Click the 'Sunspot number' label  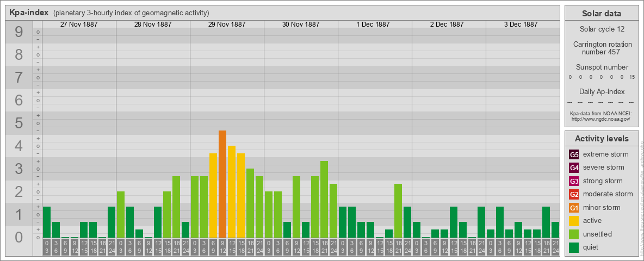(602, 67)
